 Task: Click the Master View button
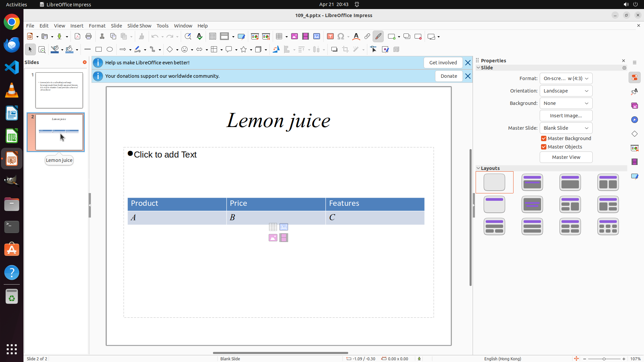(566, 157)
